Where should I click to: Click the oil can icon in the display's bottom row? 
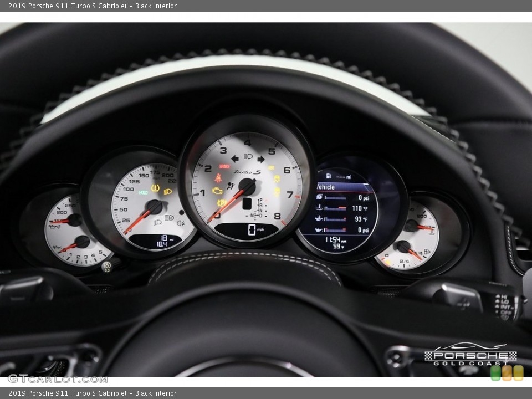tap(319, 229)
